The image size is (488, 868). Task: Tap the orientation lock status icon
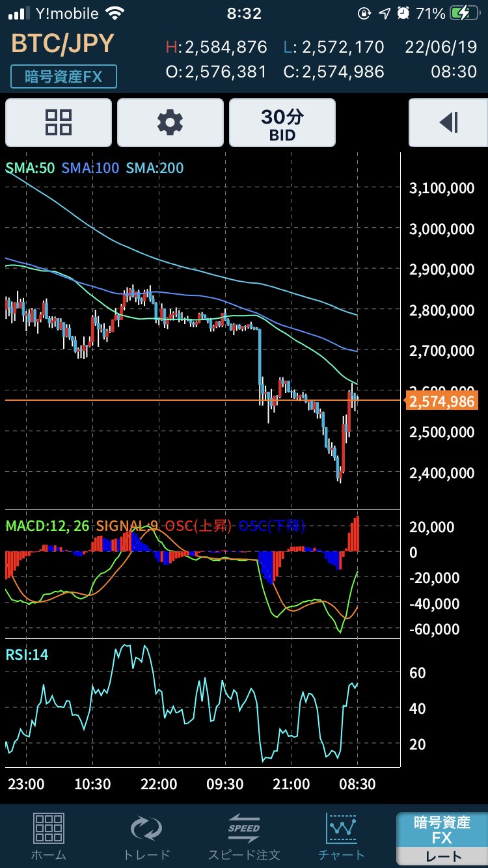tap(365, 14)
